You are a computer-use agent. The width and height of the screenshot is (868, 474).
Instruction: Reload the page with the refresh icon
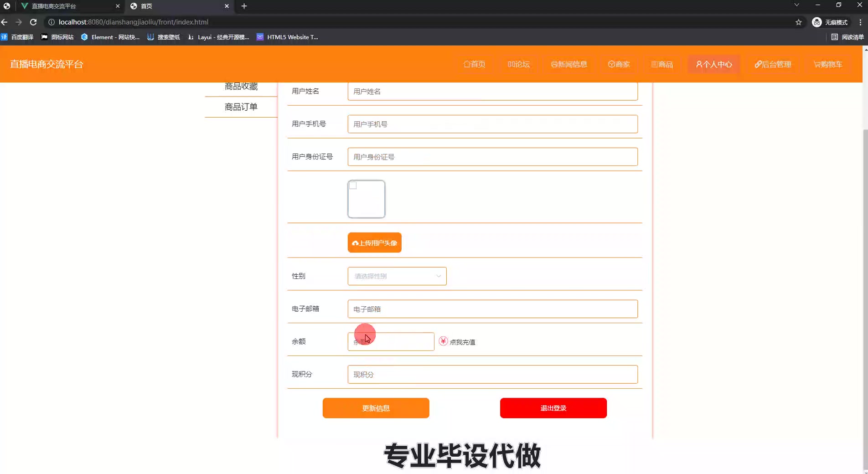click(33, 22)
